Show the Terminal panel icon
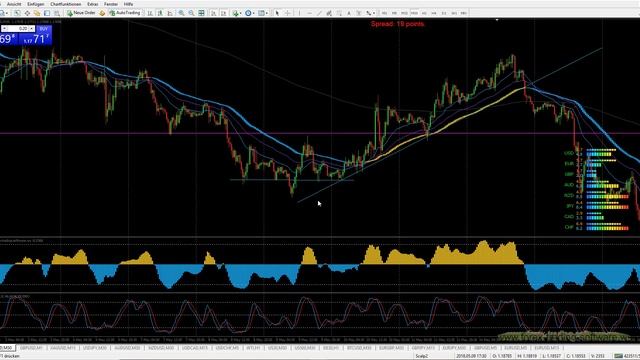The height and width of the screenshot is (360, 640). [x=47, y=13]
